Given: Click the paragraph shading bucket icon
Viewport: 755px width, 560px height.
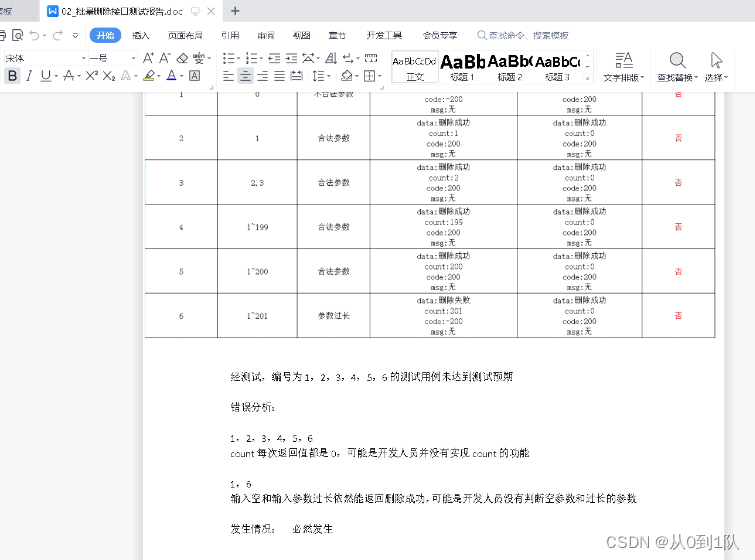Looking at the screenshot, I should (x=346, y=76).
